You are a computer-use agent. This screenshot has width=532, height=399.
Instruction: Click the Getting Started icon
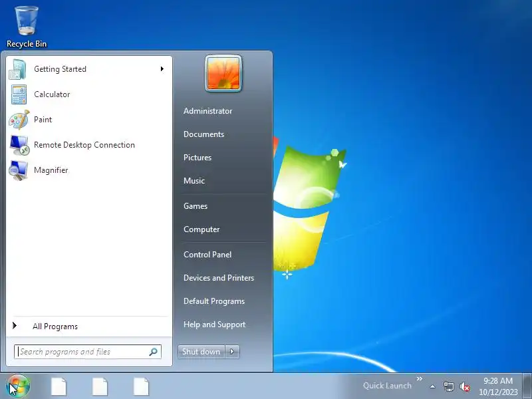tap(18, 69)
